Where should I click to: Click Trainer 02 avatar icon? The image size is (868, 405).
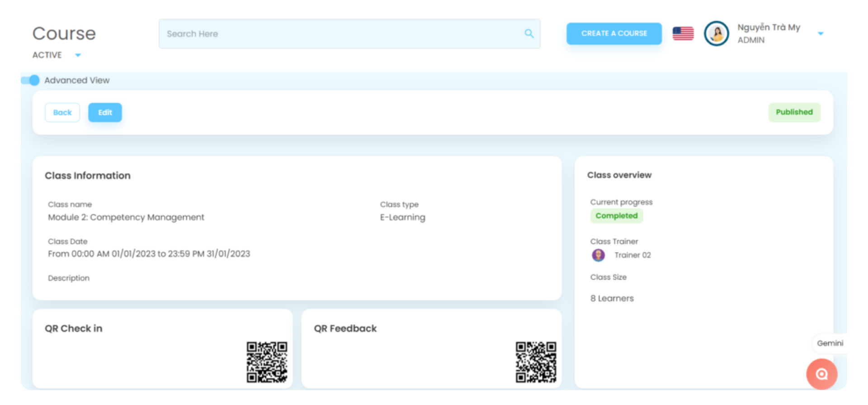598,255
